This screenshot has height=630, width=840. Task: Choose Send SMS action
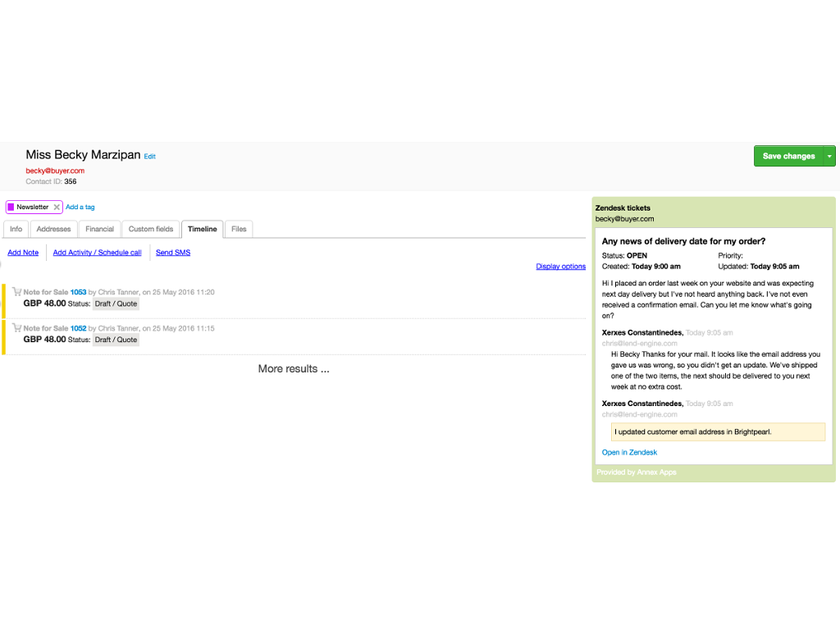pos(173,253)
